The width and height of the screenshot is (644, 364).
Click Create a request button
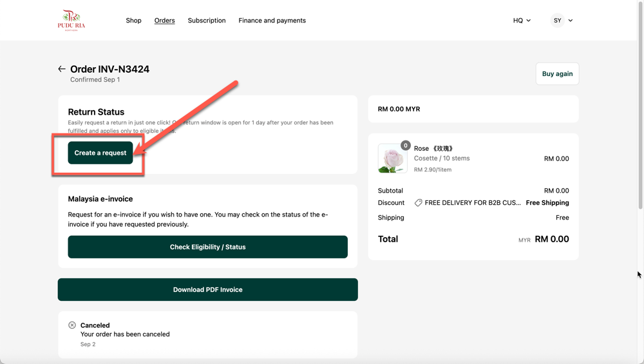pos(100,153)
